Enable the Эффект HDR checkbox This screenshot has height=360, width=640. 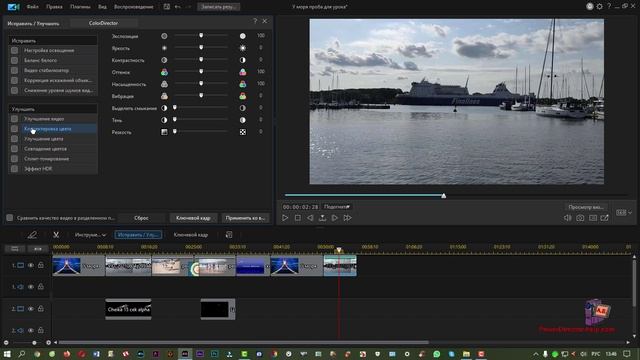click(15, 169)
